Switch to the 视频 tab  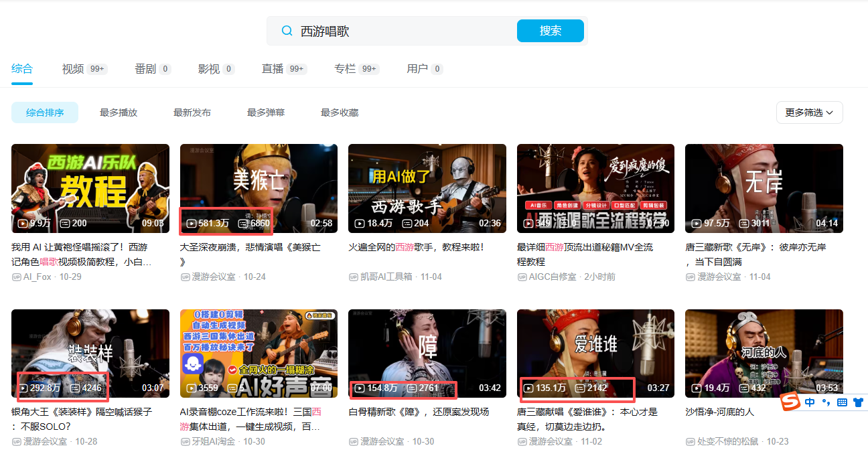coord(72,68)
